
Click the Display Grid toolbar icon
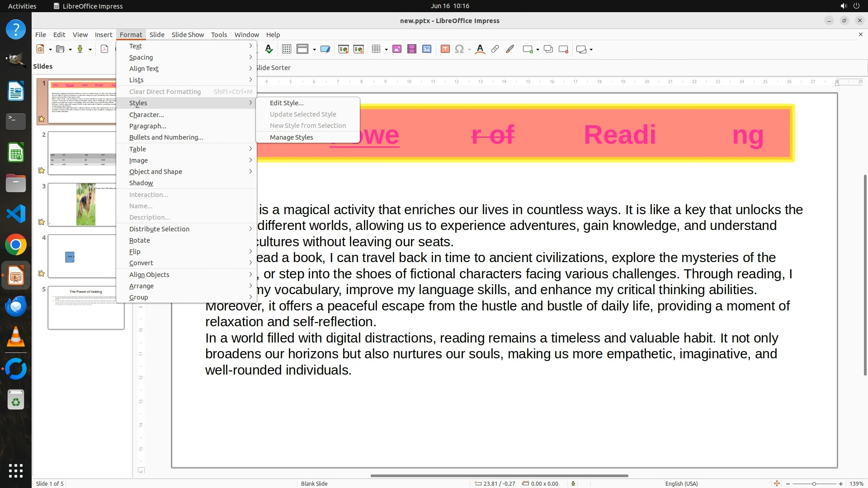click(x=286, y=49)
